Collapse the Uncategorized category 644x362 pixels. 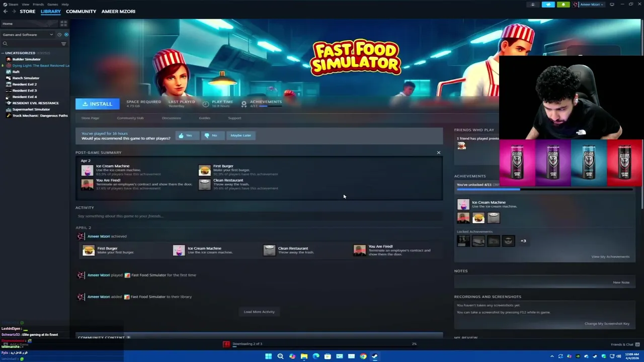(3, 53)
